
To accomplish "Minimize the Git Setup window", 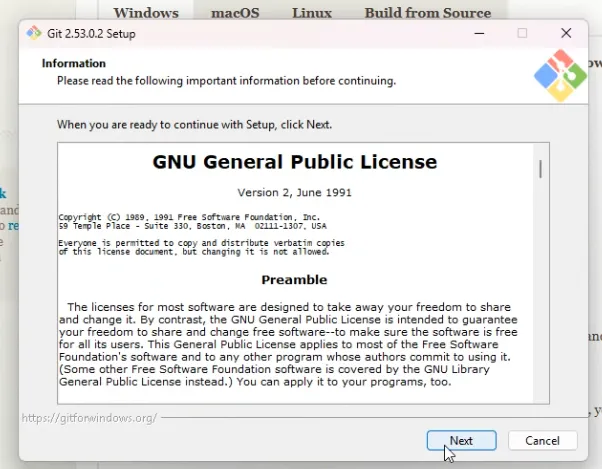I will 479,33.
